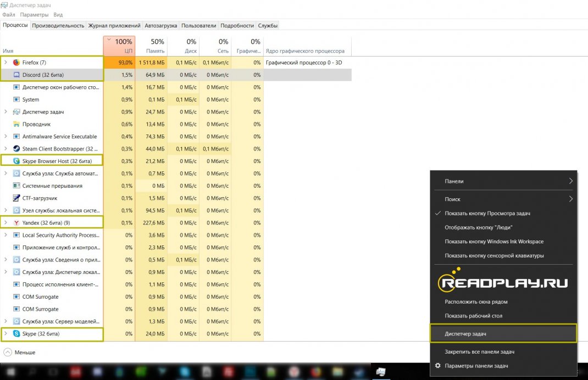Click the Yandex process icon
This screenshot has width=588, height=380.
coord(16,222)
